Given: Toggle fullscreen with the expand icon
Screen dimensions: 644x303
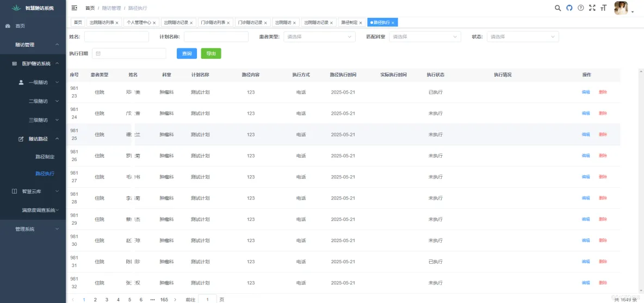Looking at the screenshot, I should (592, 8).
